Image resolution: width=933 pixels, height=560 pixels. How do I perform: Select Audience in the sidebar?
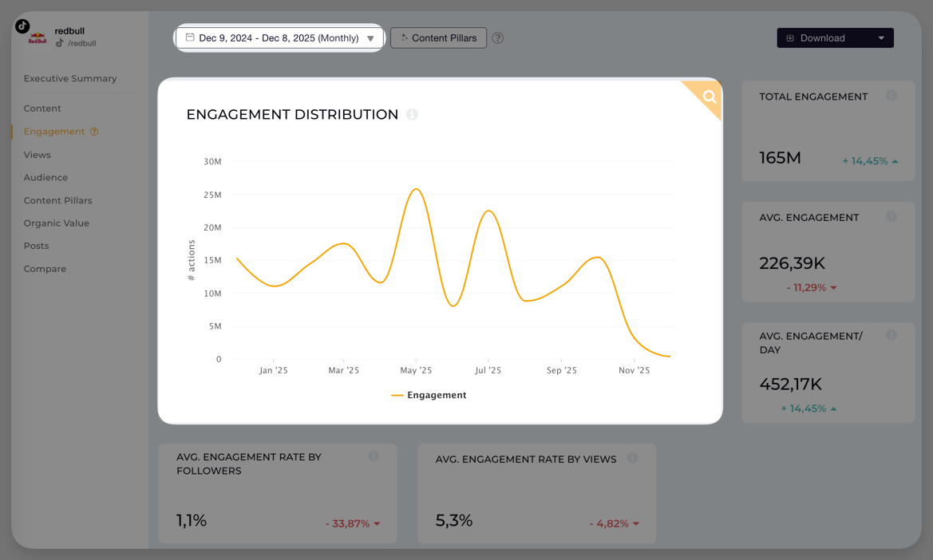pyautogui.click(x=45, y=177)
